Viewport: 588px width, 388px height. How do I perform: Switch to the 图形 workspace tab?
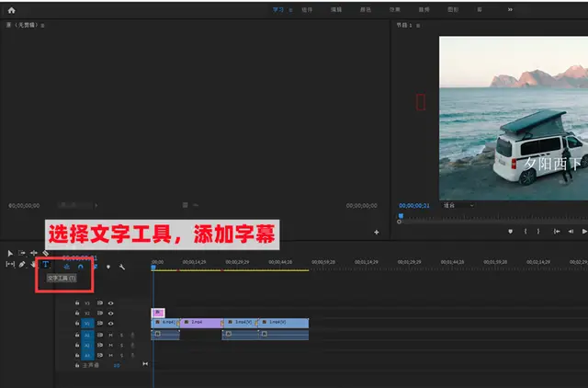tap(453, 10)
